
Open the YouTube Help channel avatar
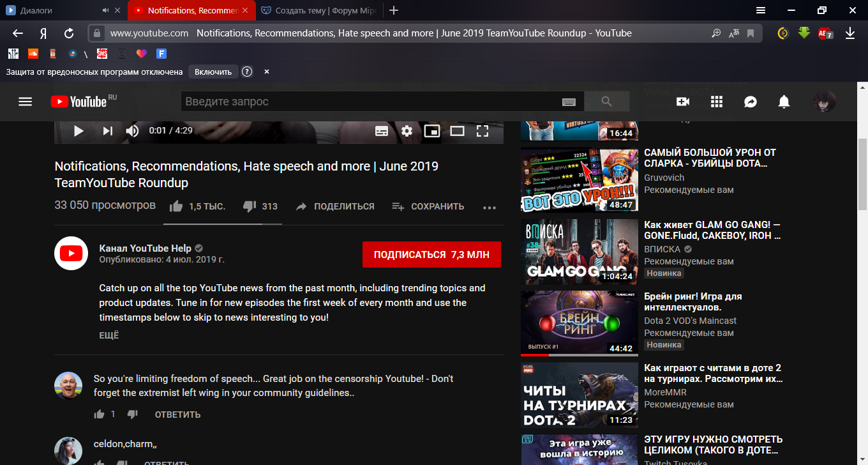[71, 254]
